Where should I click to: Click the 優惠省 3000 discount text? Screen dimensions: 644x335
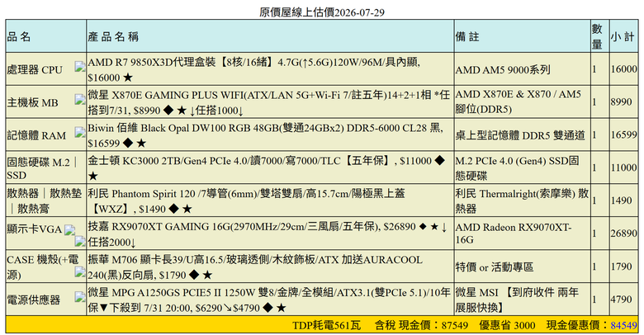click(507, 326)
